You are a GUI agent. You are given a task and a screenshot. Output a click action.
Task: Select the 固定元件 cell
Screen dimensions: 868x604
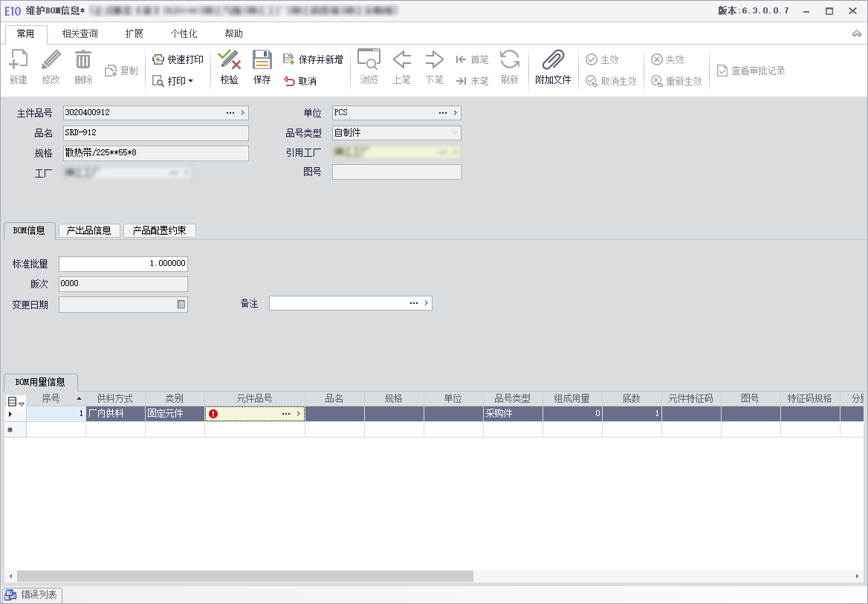pos(175,414)
